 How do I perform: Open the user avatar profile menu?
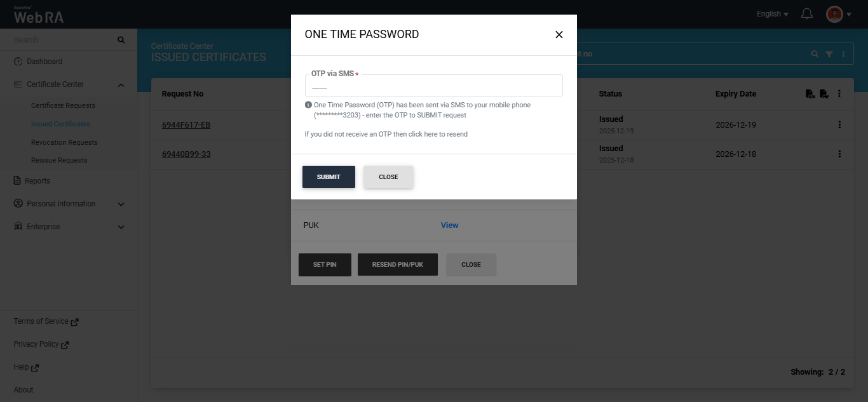point(834,14)
